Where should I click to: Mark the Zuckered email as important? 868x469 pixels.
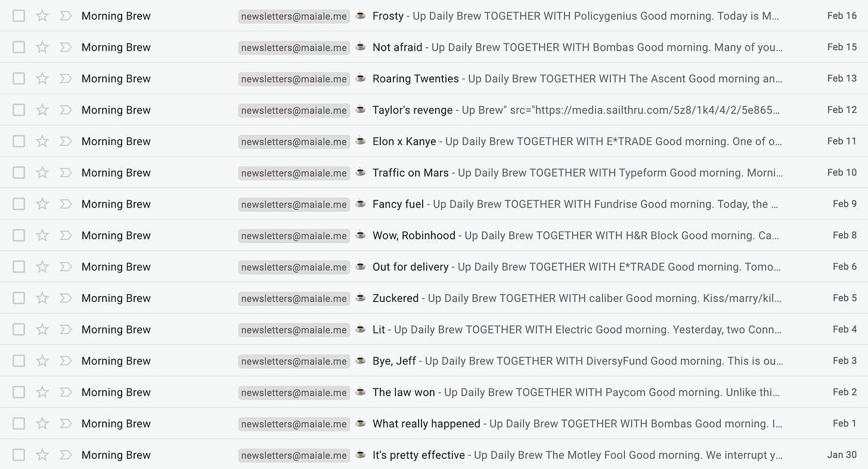[x=66, y=298]
